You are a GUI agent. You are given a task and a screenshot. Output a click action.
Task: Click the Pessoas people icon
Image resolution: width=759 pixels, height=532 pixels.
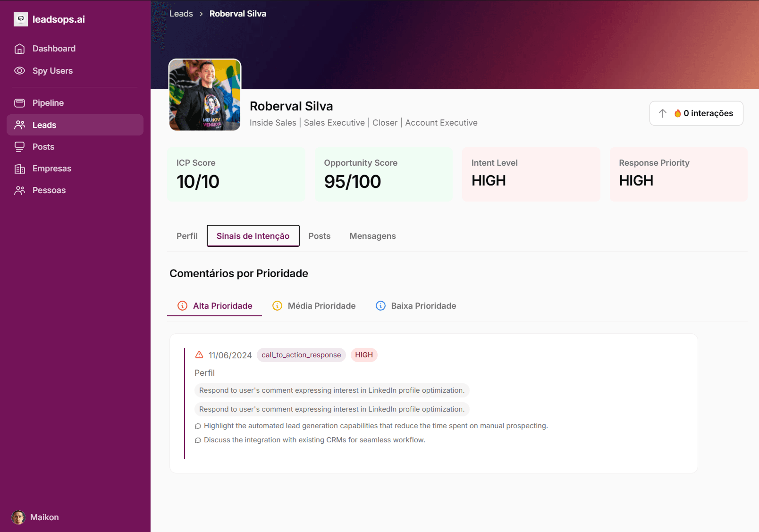click(x=20, y=190)
